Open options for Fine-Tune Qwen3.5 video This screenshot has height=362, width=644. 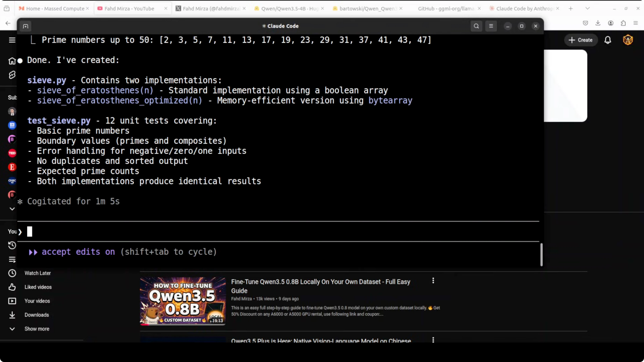point(433,281)
